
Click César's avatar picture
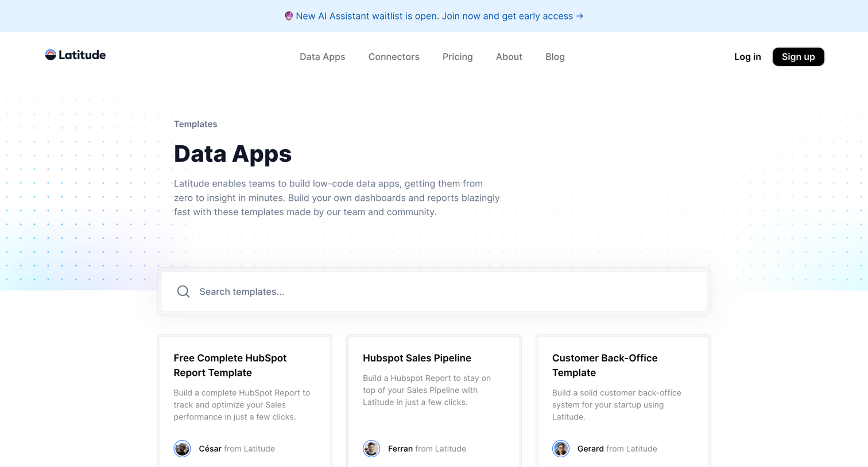pos(182,449)
